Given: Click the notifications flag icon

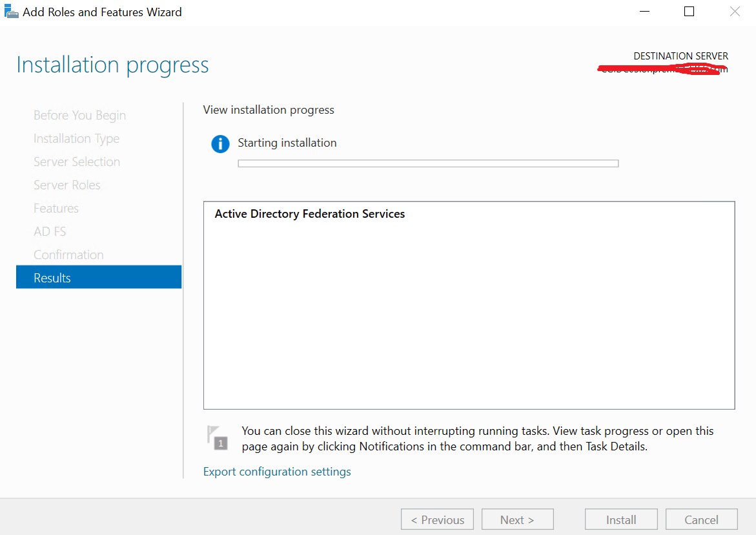Looking at the screenshot, I should point(218,437).
